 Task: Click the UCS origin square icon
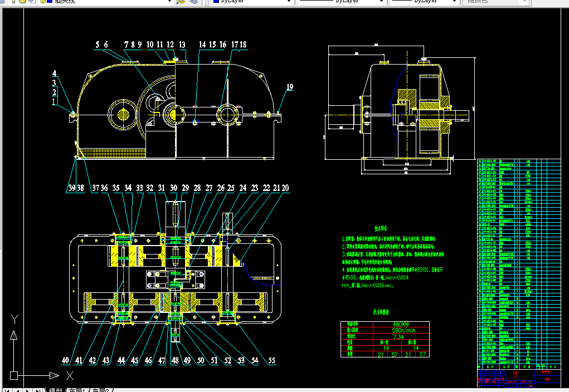pyautogui.click(x=14, y=375)
